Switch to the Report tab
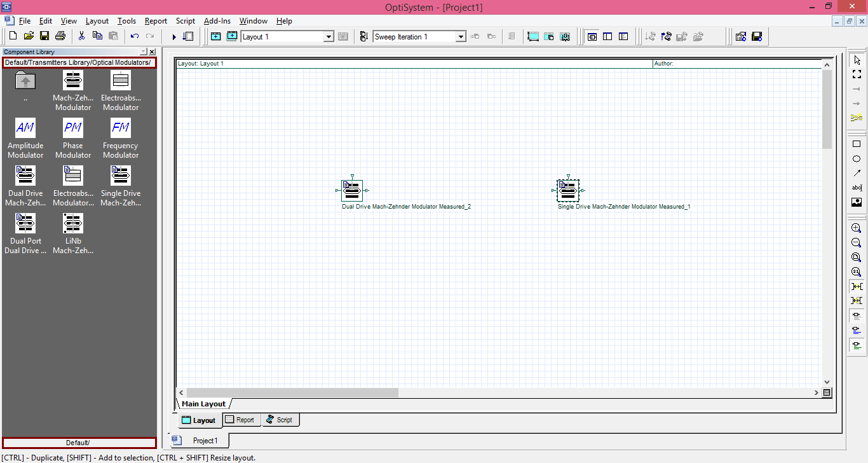 click(241, 419)
